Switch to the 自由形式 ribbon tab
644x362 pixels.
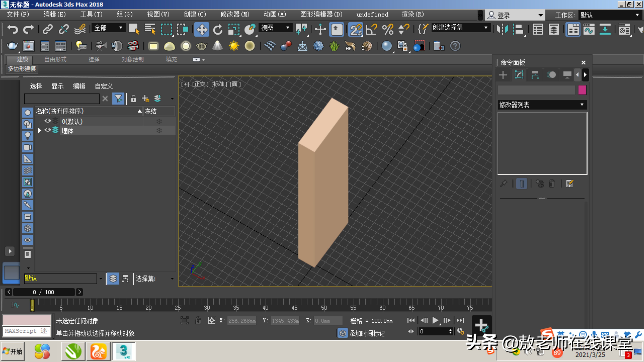[55, 59]
